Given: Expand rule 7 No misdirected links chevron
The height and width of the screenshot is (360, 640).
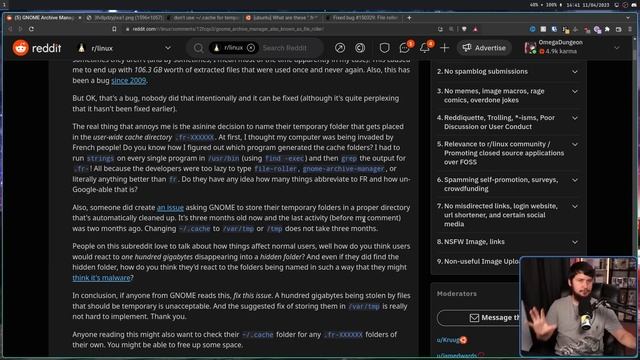Looking at the screenshot, I should pos(575,207).
